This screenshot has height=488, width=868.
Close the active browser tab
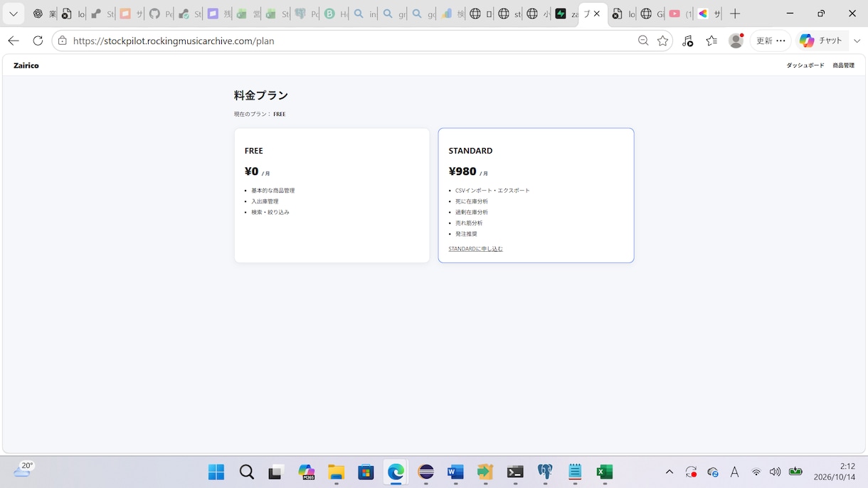click(x=597, y=14)
